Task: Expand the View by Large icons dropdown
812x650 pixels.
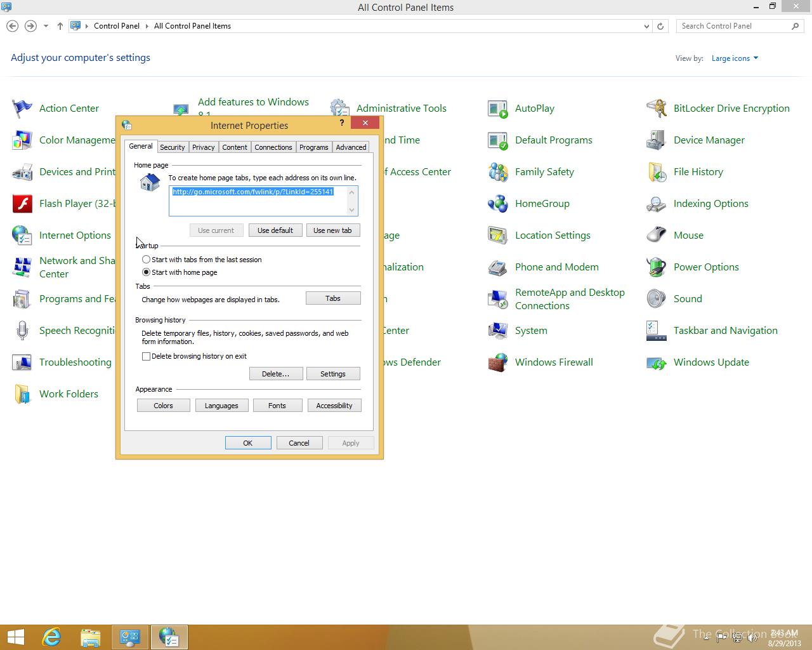Action: tap(735, 58)
